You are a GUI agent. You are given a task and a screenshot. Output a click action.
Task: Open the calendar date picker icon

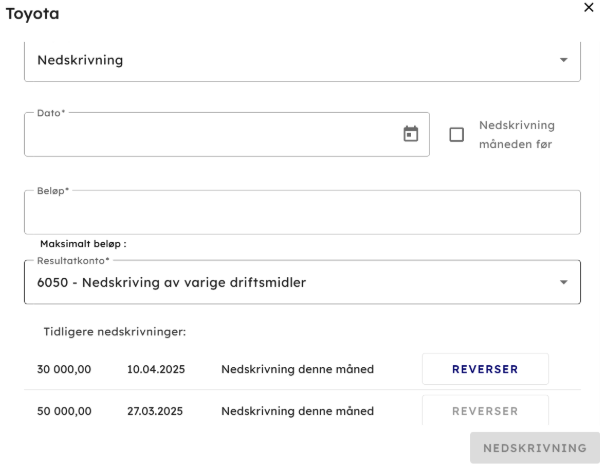pyautogui.click(x=410, y=134)
